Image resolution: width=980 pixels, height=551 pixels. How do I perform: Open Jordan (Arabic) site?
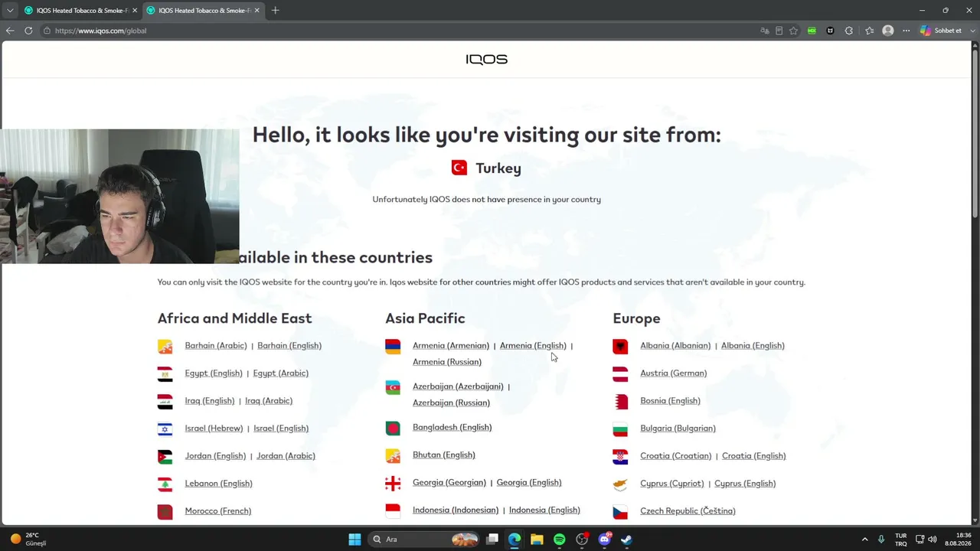[286, 456]
